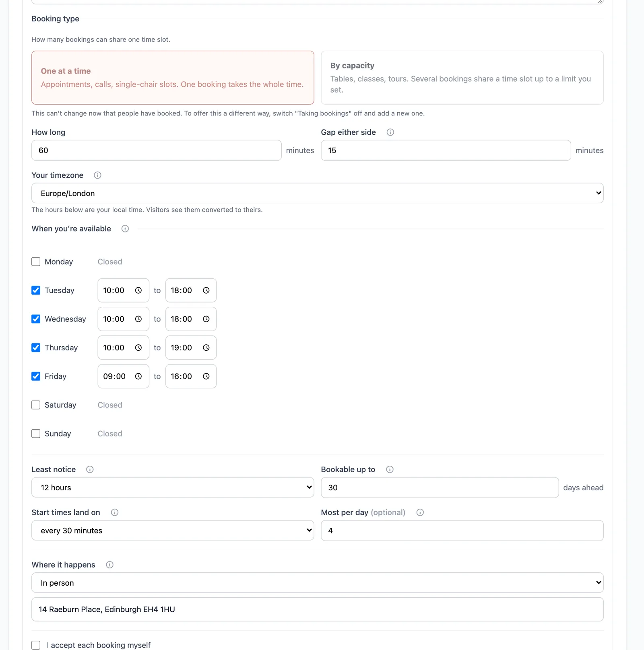Click clock icon in Wednesday end time
644x650 pixels.
(x=206, y=319)
